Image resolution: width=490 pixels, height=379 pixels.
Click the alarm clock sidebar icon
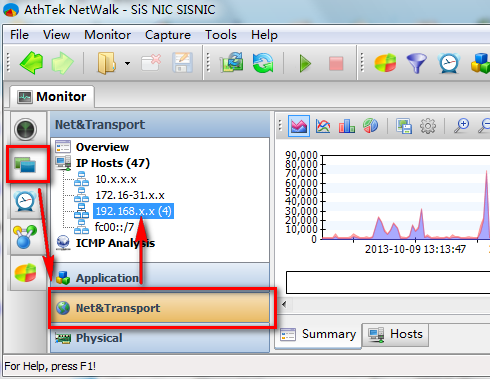[x=25, y=200]
